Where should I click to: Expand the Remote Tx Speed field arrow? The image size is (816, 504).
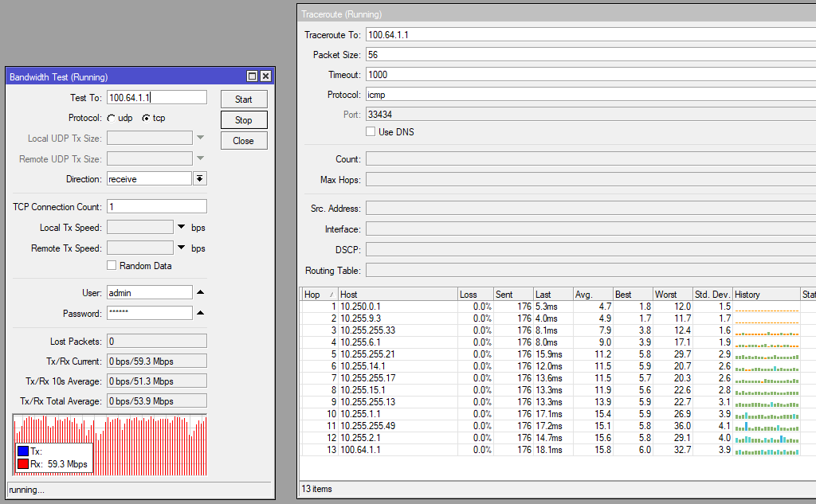(181, 248)
